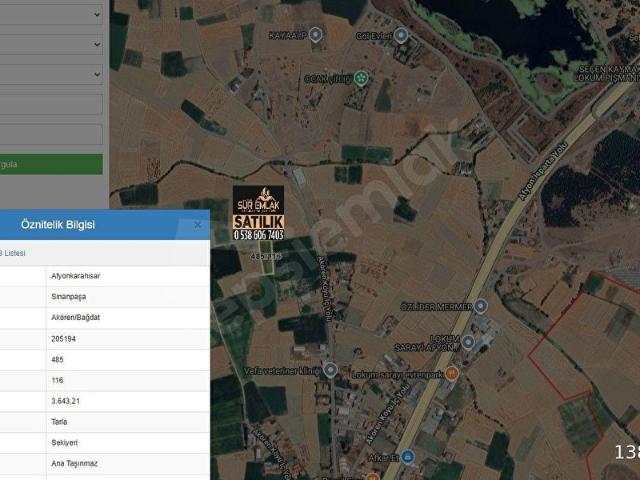Click the Sinanpaşa value
The height and width of the screenshot is (480, 640).
[69, 297]
